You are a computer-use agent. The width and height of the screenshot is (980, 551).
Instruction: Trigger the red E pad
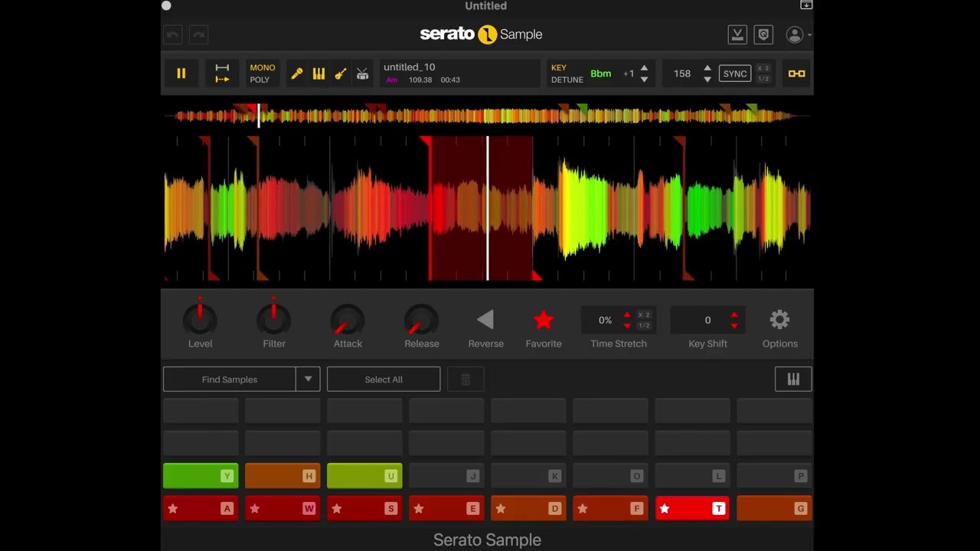pos(446,508)
